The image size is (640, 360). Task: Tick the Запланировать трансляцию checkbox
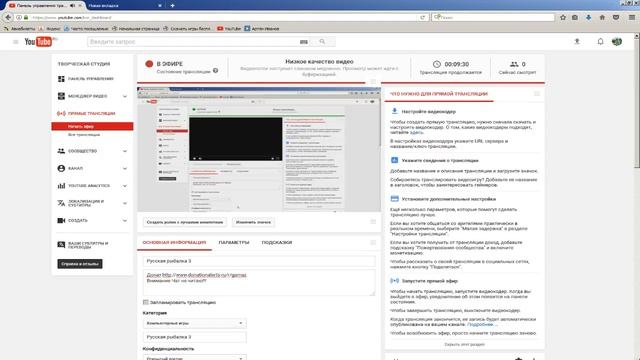146,302
